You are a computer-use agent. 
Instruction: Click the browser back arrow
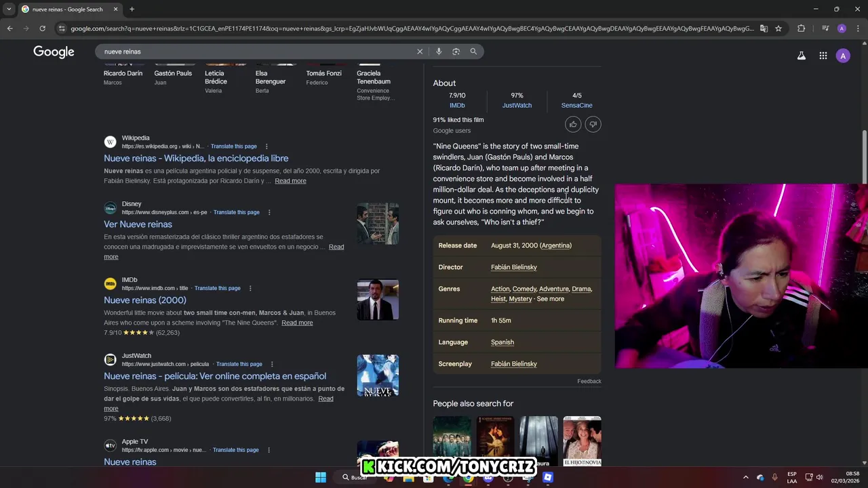tap(9, 28)
